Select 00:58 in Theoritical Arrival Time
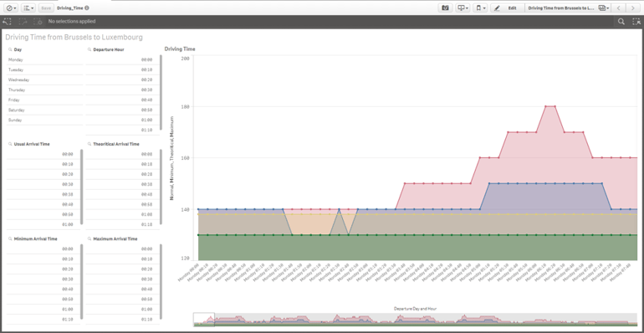Screen dimensions: 644x333 tap(122, 204)
